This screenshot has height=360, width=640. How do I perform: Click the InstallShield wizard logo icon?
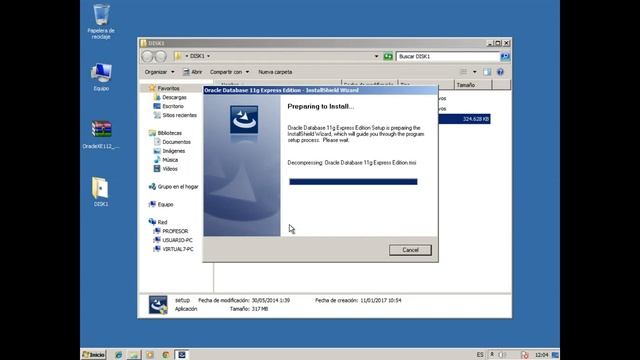click(244, 120)
